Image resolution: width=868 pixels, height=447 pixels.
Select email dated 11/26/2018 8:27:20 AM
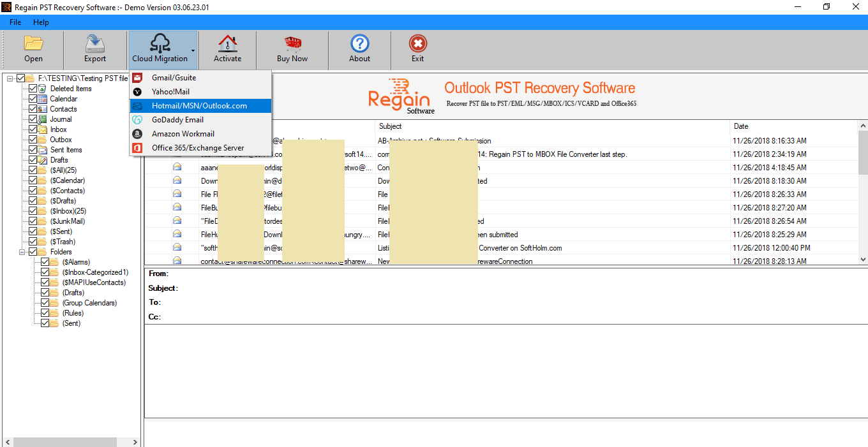[x=501, y=207]
